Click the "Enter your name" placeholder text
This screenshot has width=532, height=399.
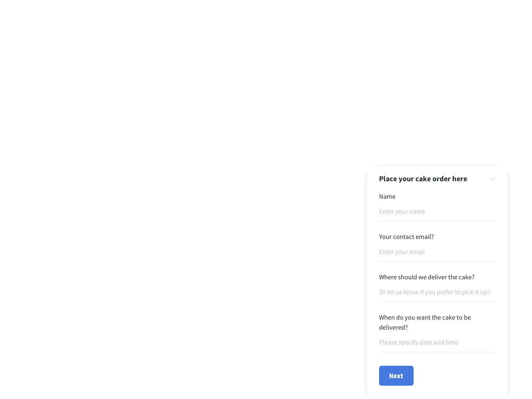click(x=402, y=212)
